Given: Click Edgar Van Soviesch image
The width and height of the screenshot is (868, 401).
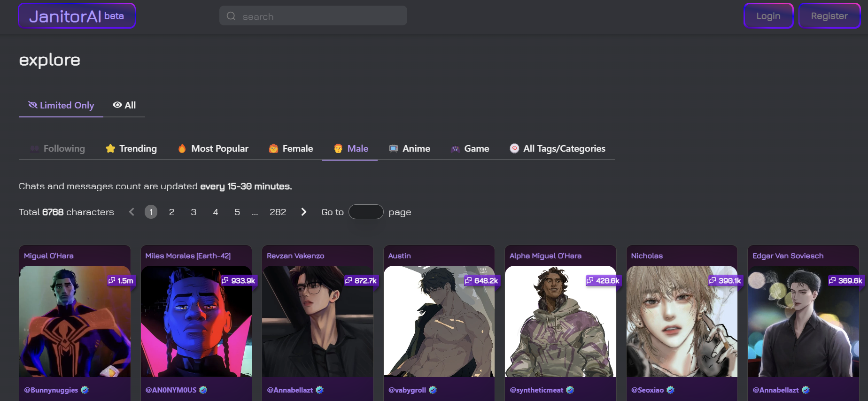Looking at the screenshot, I should (x=803, y=322).
